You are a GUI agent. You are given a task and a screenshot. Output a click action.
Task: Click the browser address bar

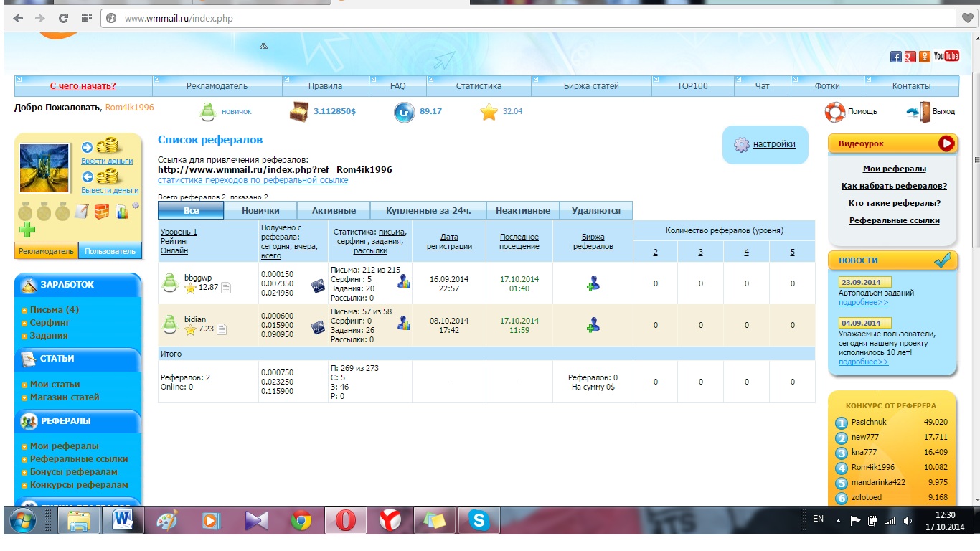tap(527, 19)
